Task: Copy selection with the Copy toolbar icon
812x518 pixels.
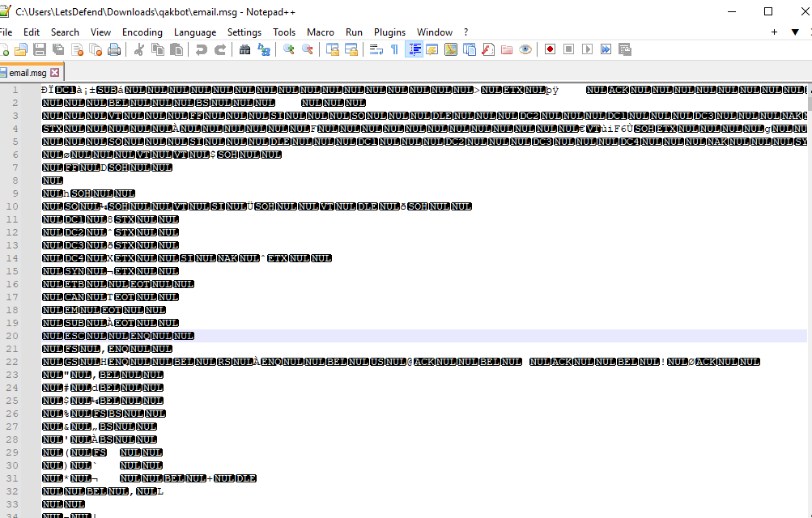Action: pos(158,49)
